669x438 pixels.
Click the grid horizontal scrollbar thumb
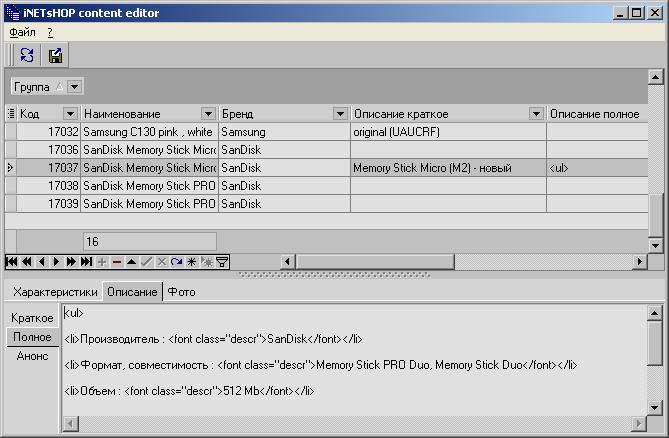click(x=375, y=261)
